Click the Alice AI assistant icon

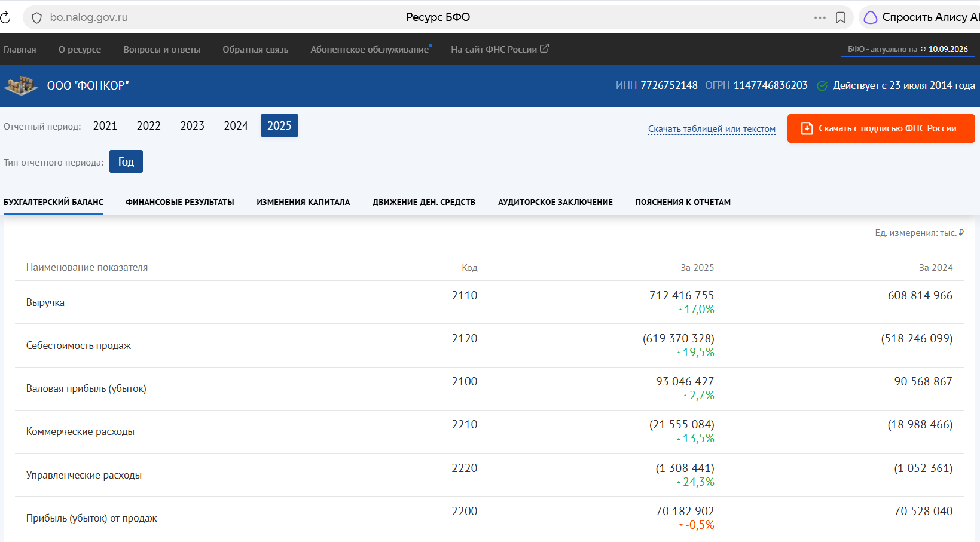coord(871,17)
